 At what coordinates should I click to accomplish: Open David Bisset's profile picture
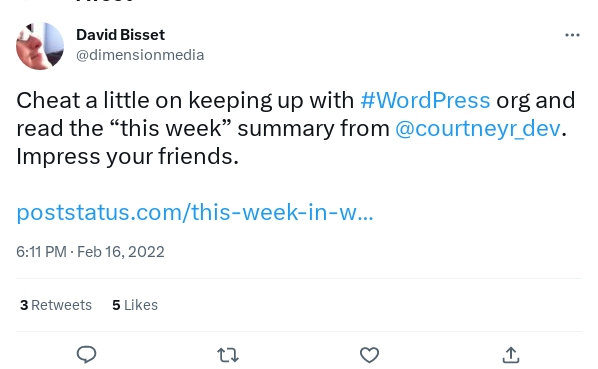(40, 46)
